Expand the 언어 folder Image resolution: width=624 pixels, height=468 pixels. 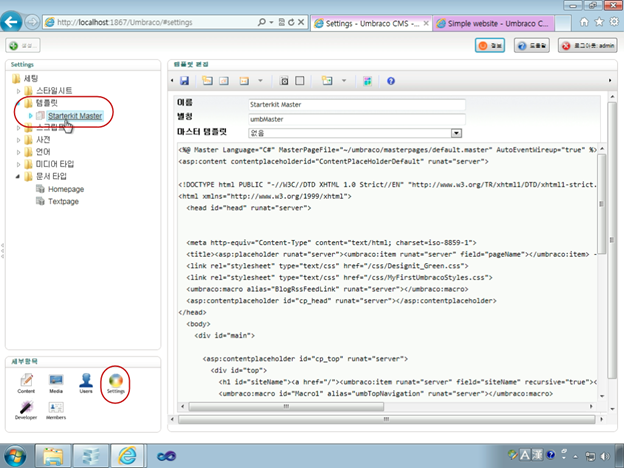[18, 152]
